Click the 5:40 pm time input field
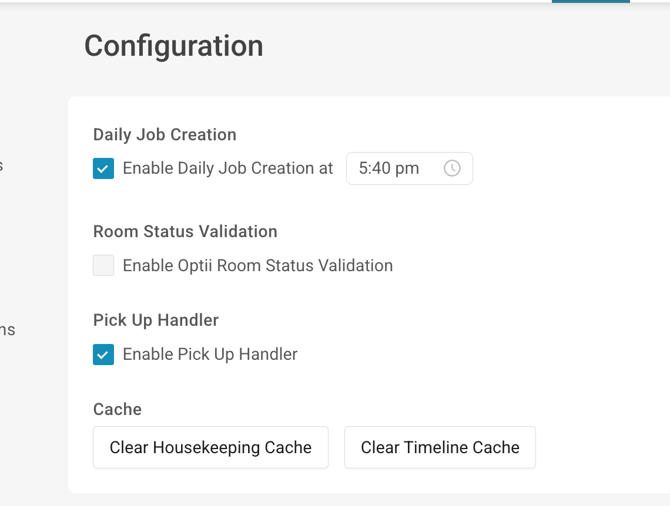Viewport: 670px width, 506px height. [x=390, y=168]
